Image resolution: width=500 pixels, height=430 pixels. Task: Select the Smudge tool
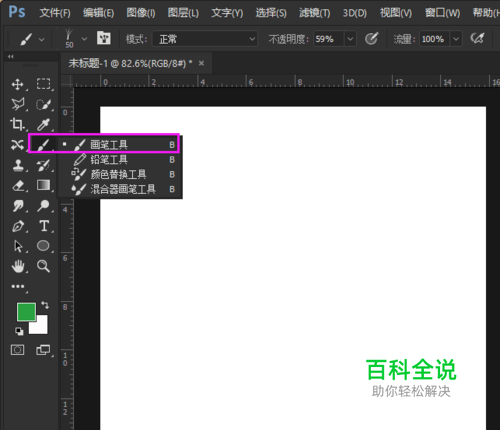click(x=18, y=206)
